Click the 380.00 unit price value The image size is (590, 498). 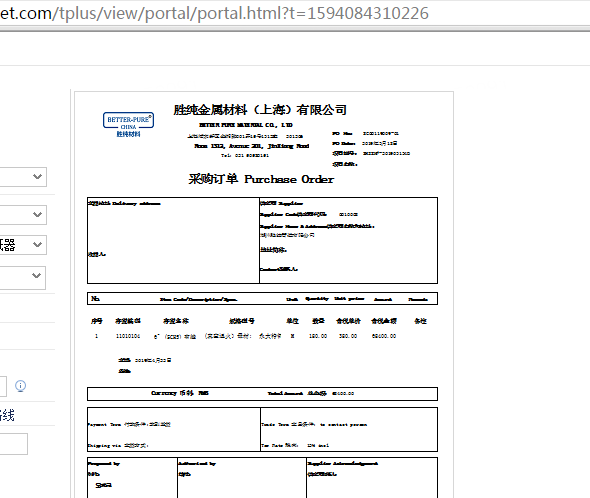click(x=348, y=336)
